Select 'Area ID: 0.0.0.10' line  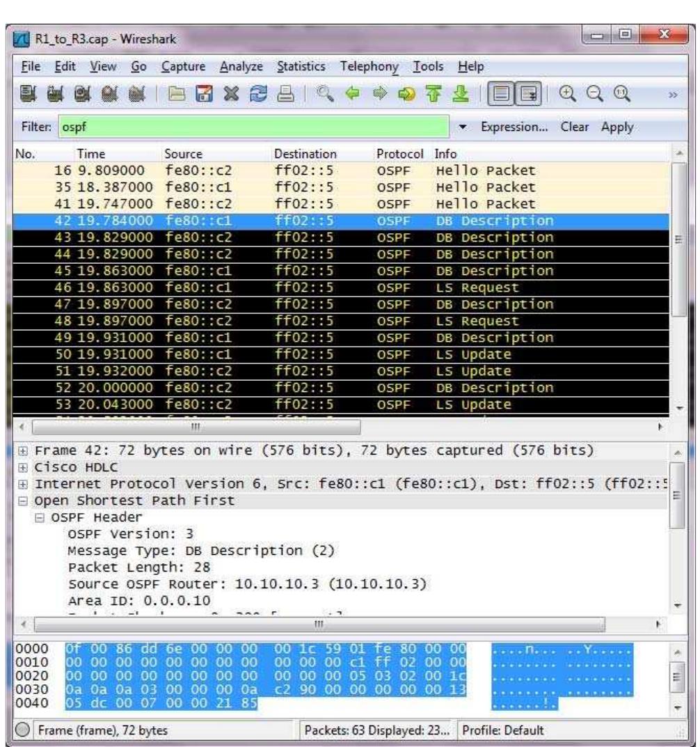point(139,601)
